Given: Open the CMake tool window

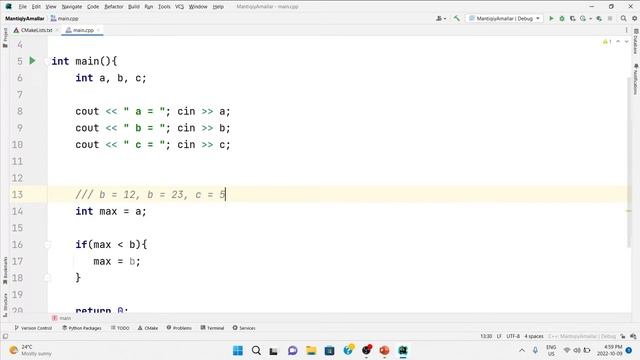Looking at the screenshot, I should [x=148, y=328].
